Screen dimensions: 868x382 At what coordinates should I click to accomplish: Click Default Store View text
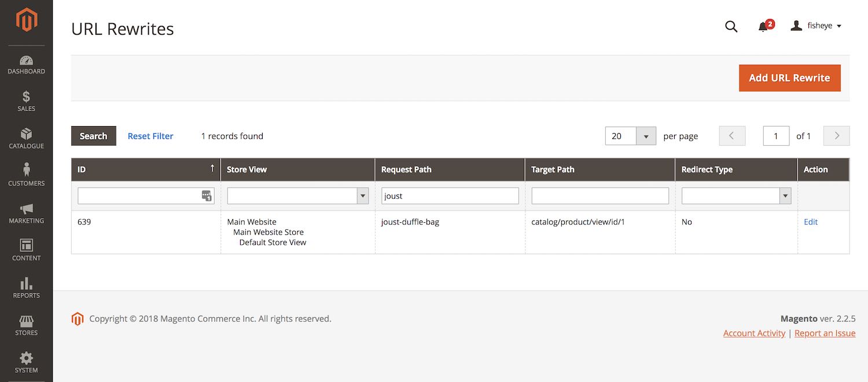[x=273, y=243]
